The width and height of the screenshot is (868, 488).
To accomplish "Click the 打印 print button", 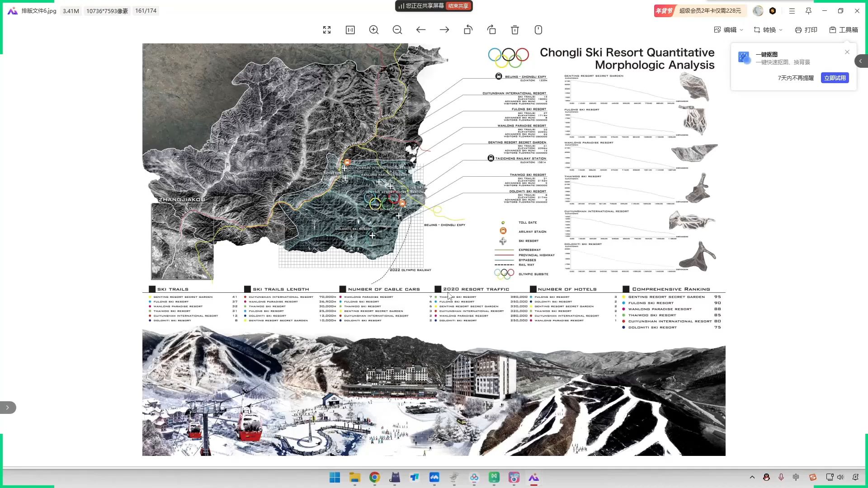I will click(x=806, y=30).
